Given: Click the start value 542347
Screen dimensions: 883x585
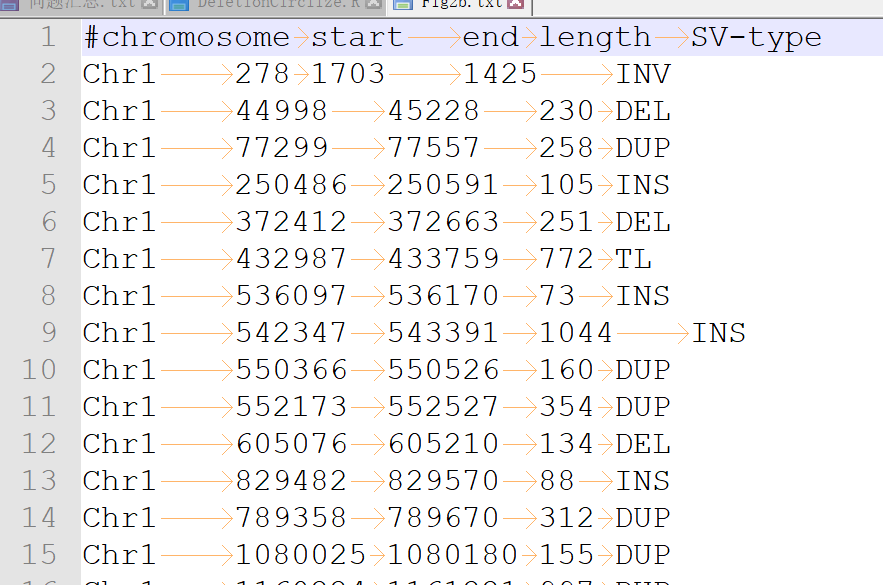Looking at the screenshot, I should 291,333.
